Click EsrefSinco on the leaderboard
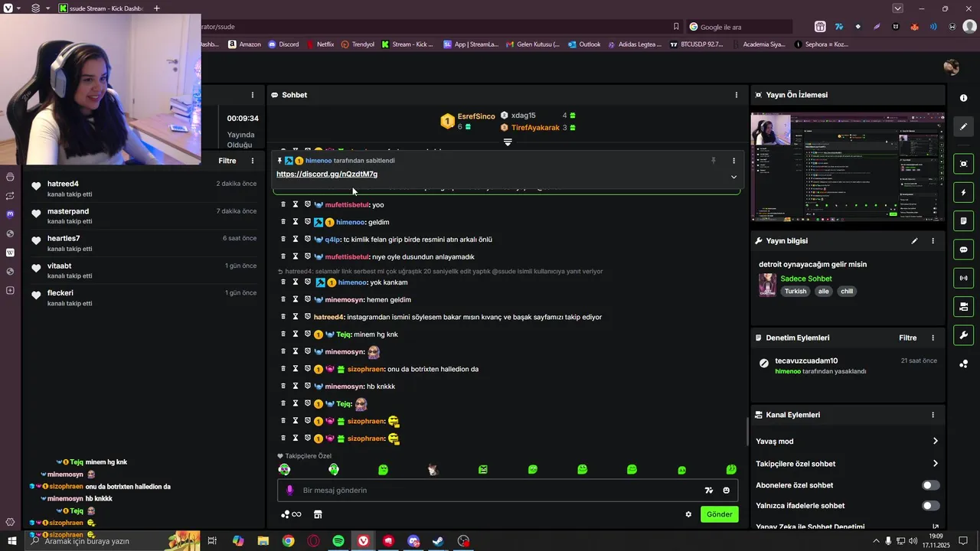Image resolution: width=980 pixels, height=551 pixels. click(476, 116)
